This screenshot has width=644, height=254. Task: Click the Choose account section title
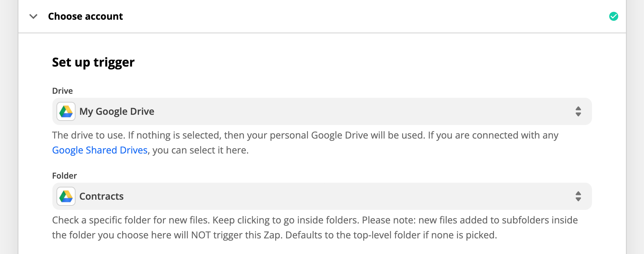pos(85,16)
